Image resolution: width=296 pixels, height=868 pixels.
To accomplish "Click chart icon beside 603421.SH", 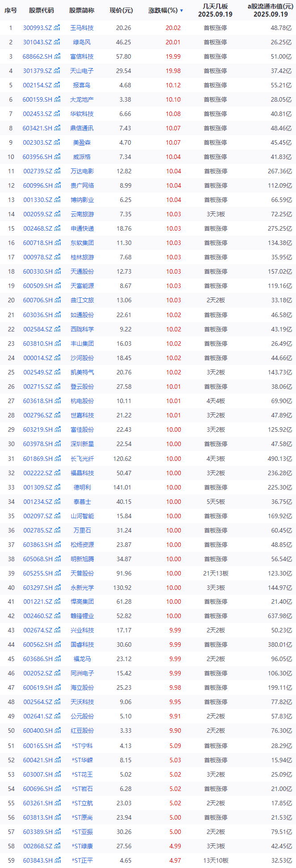I will pyautogui.click(x=57, y=128).
